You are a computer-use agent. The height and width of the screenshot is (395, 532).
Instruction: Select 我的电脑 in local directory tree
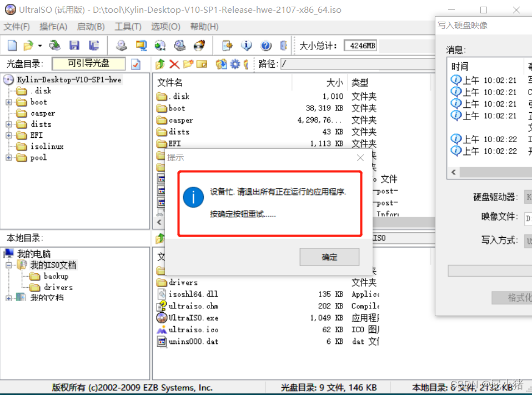point(33,253)
